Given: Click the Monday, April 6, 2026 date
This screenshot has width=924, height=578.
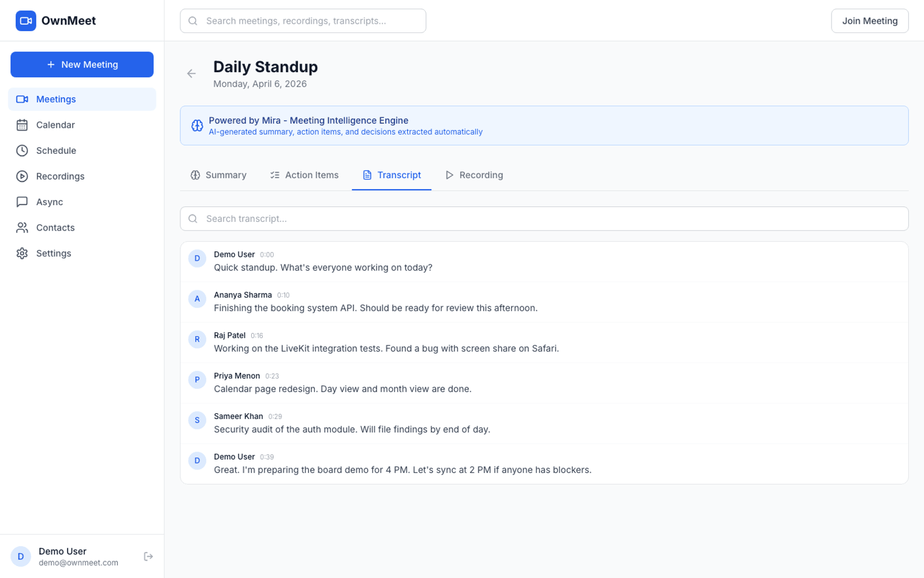Looking at the screenshot, I should 260,84.
